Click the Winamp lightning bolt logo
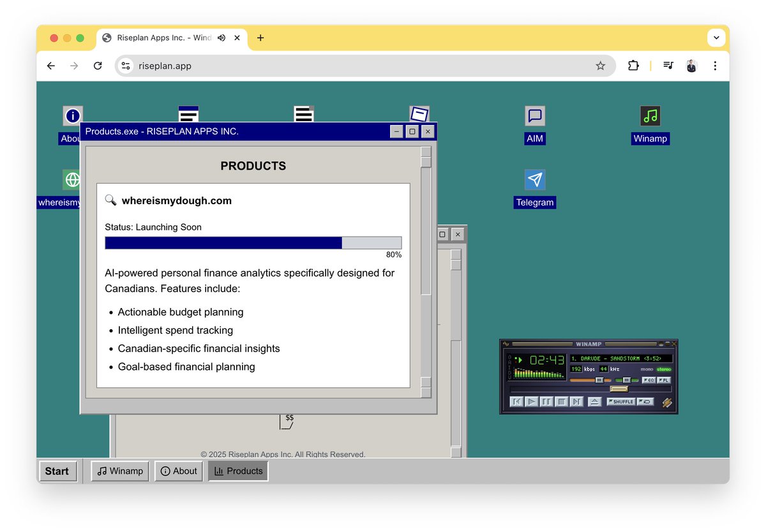Viewport: 766px width, 532px height. (667, 403)
